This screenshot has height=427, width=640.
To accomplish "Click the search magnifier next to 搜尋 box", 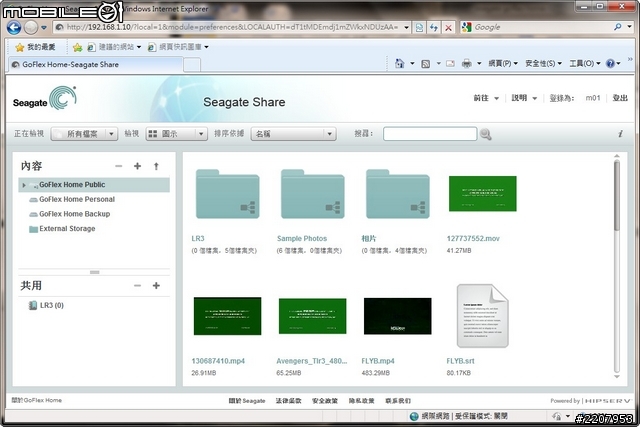I will [485, 134].
